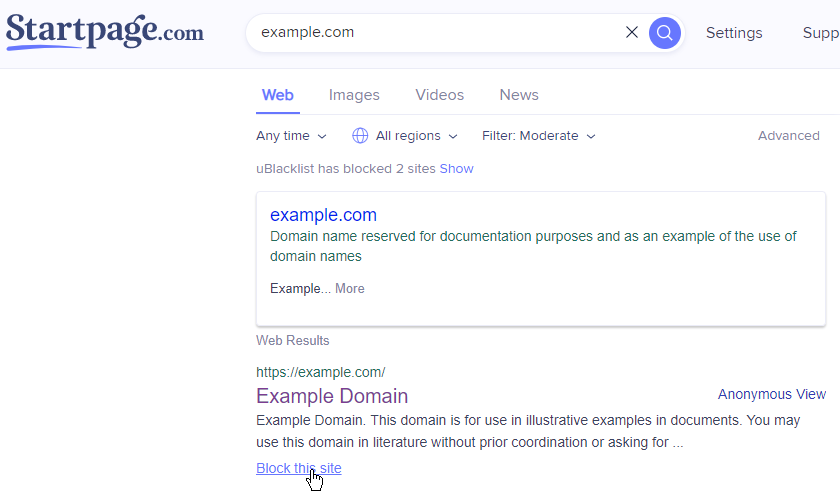840x500 pixels.
Task: Switch to the Videos tab
Action: click(x=440, y=95)
